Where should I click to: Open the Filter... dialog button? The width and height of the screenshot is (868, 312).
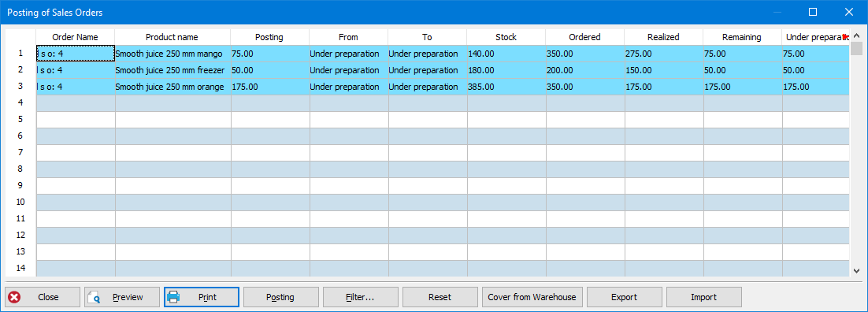360,297
